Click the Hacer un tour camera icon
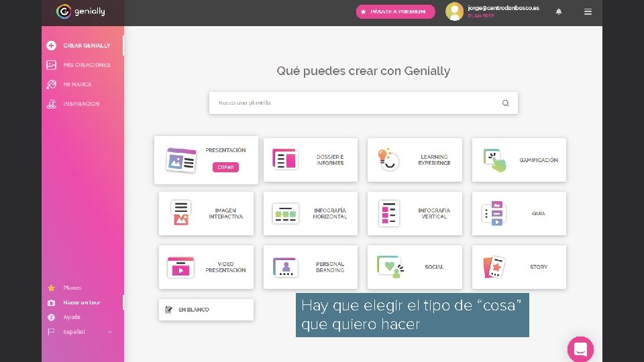Image resolution: width=644 pixels, height=362 pixels. click(x=52, y=302)
